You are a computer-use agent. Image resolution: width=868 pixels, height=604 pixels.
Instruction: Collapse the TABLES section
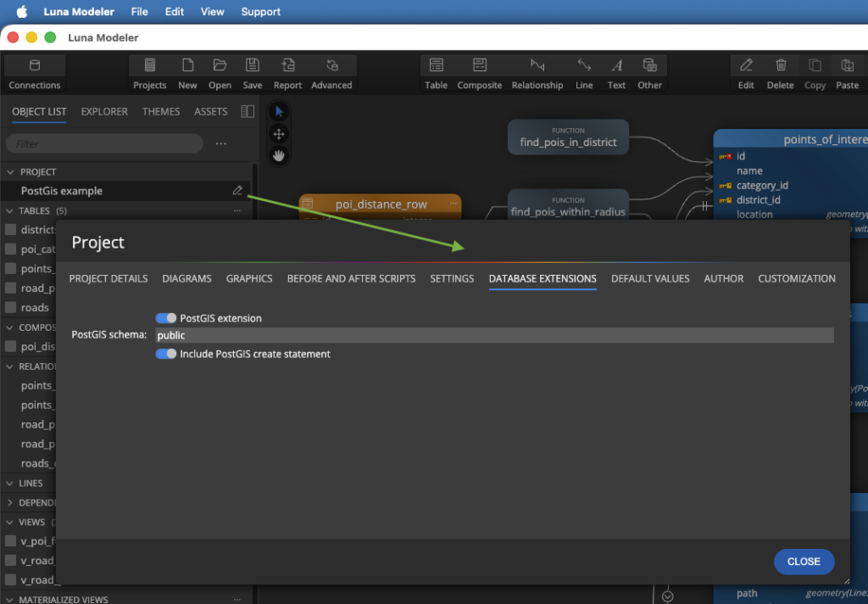tap(10, 210)
